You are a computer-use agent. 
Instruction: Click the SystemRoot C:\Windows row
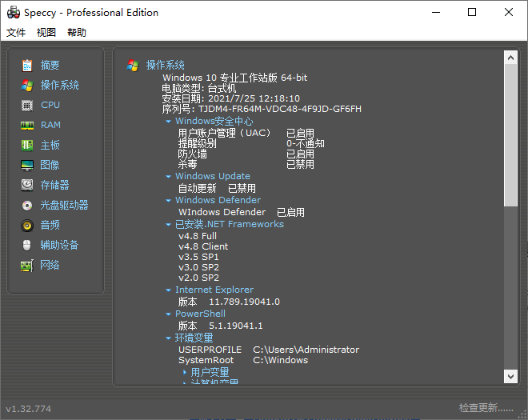click(x=243, y=360)
